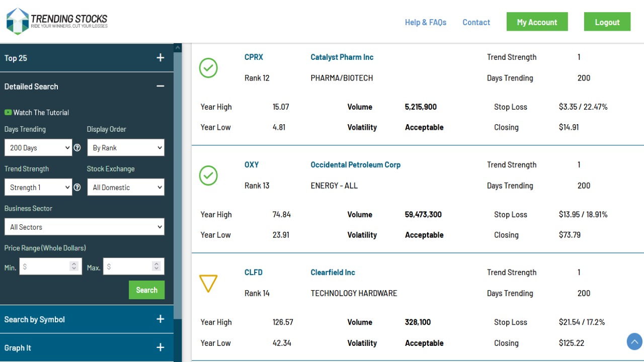
Task: Click the Logout button
Action: pos(607,22)
